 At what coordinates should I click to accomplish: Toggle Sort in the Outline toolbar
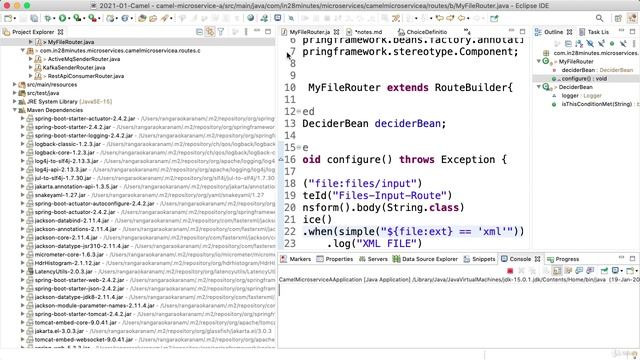pyautogui.click(x=579, y=43)
